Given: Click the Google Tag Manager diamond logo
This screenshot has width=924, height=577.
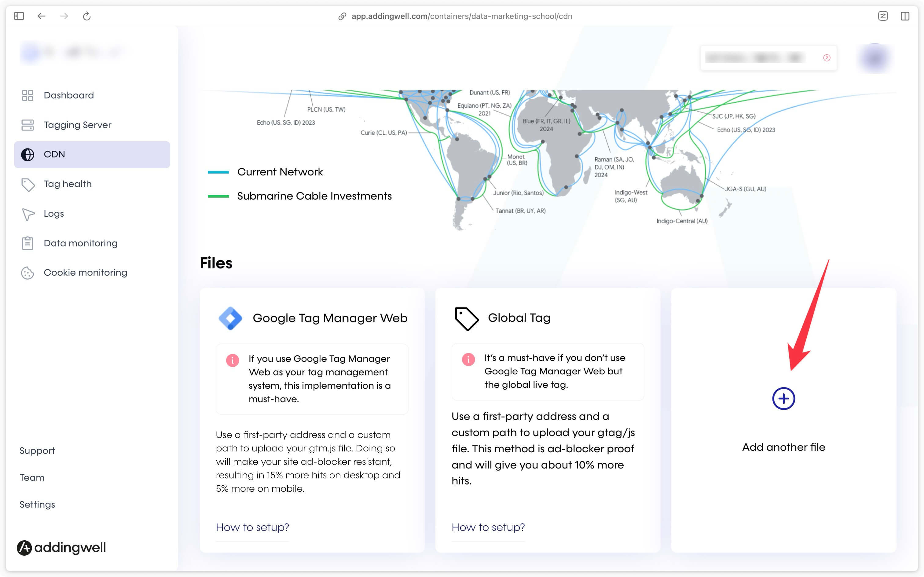Looking at the screenshot, I should click(x=230, y=318).
